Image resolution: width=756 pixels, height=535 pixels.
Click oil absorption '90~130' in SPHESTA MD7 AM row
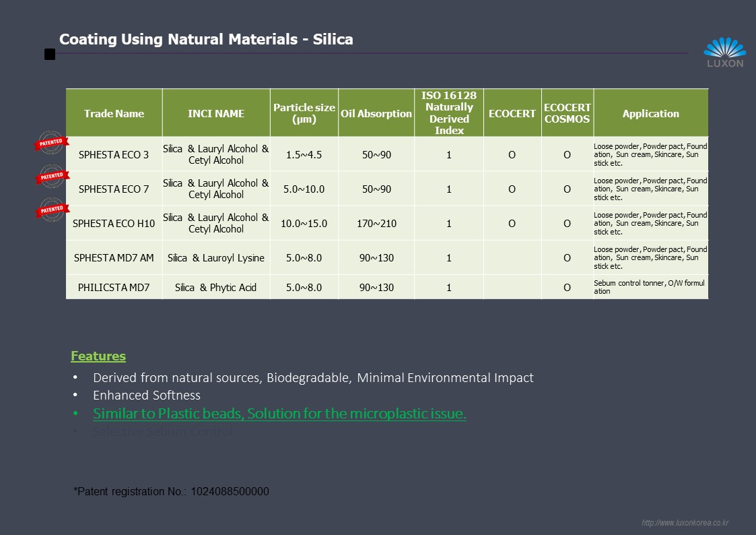coord(376,257)
